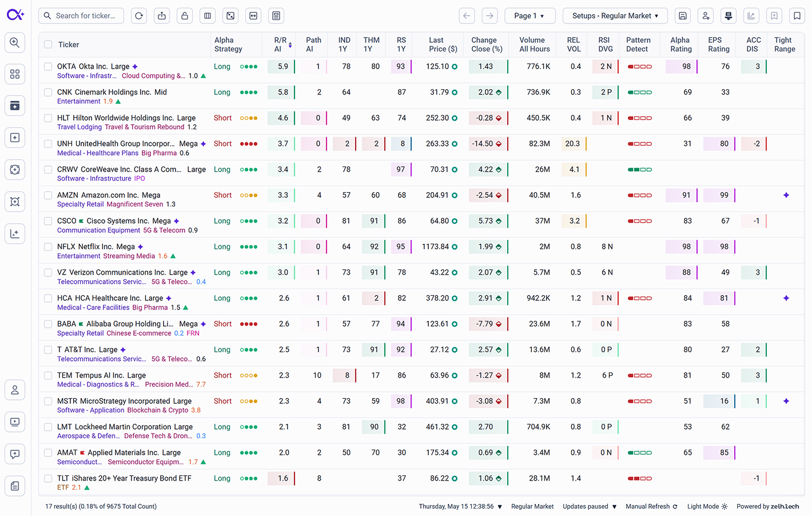The width and height of the screenshot is (812, 516).
Task: Click the pattern detect bar in TLT row
Action: click(640, 478)
